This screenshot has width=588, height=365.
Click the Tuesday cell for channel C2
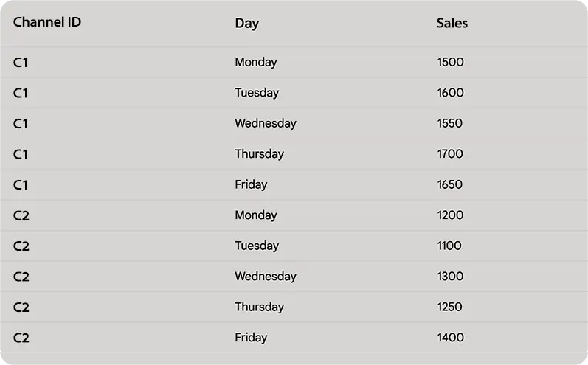(257, 246)
